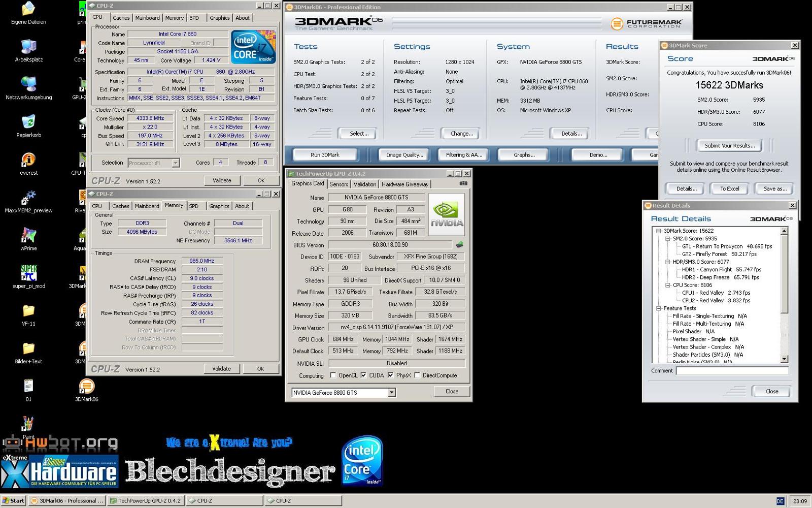Open the 01 text file icon

coord(28,390)
